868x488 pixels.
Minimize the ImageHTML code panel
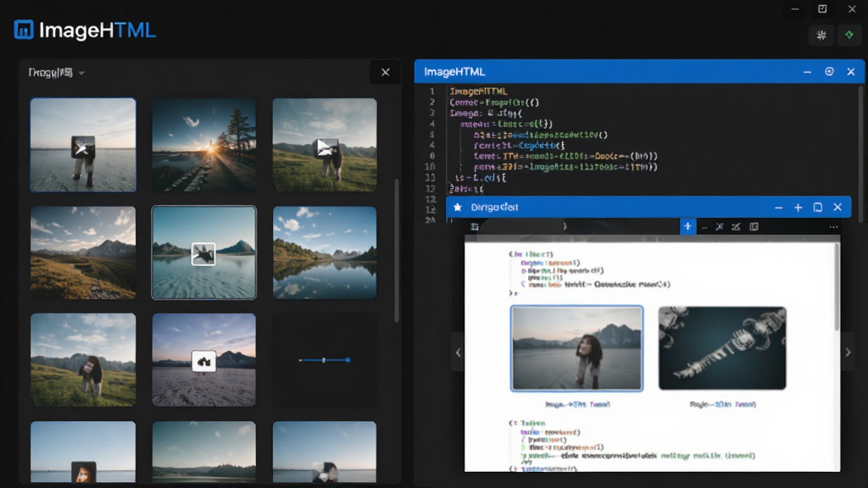click(x=807, y=72)
